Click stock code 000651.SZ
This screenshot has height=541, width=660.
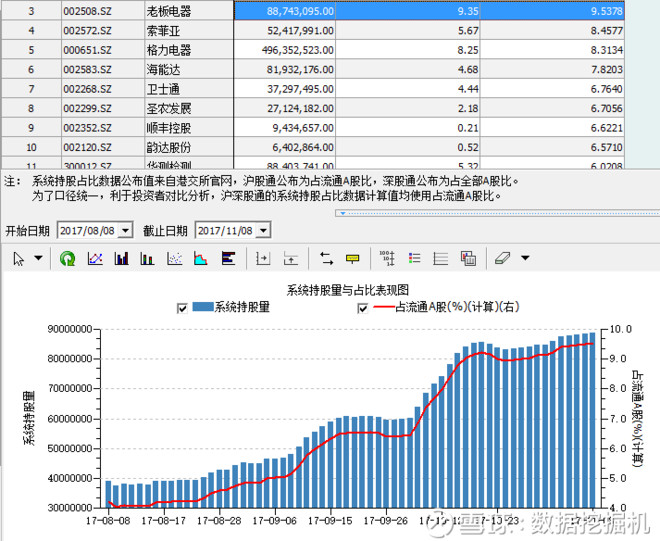[88, 50]
